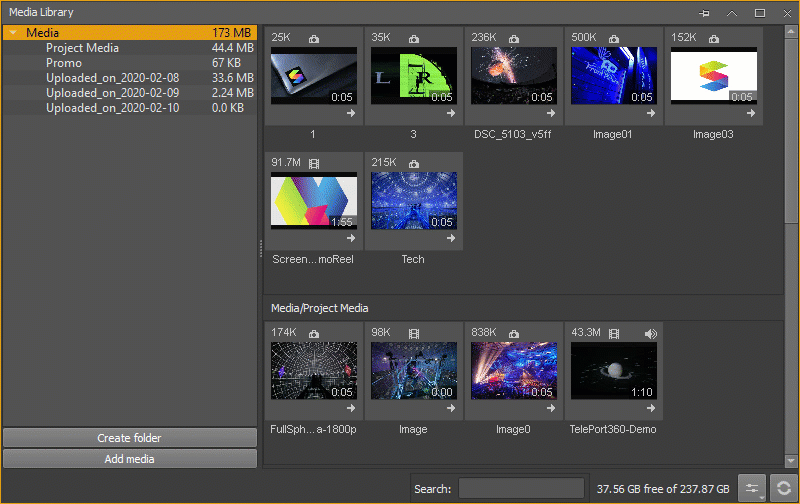Click the film icon on the 91.7M item
800x504 pixels.
coord(314,164)
